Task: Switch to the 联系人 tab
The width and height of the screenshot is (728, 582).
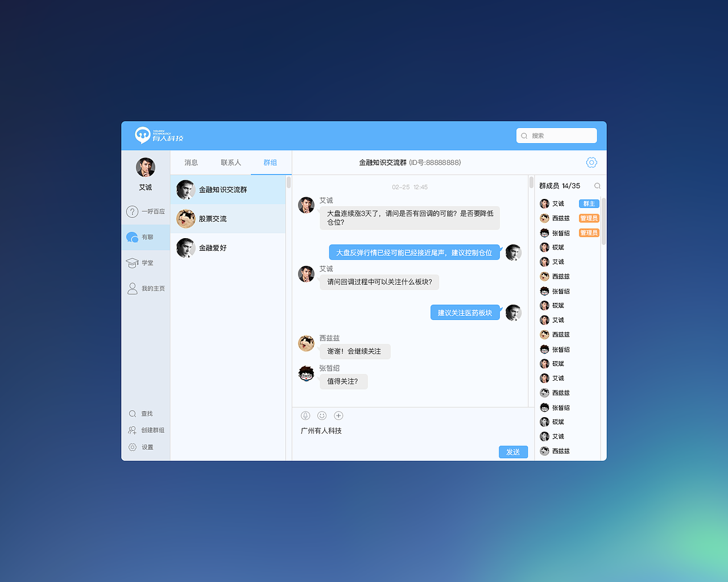Action: (x=231, y=162)
